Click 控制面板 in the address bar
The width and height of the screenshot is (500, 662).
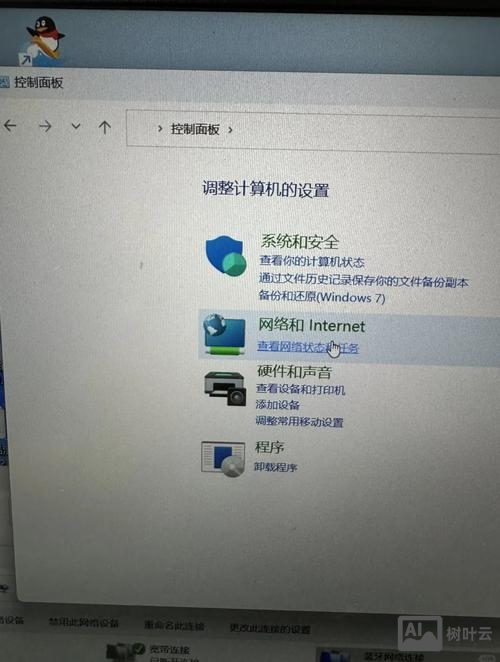click(x=195, y=129)
